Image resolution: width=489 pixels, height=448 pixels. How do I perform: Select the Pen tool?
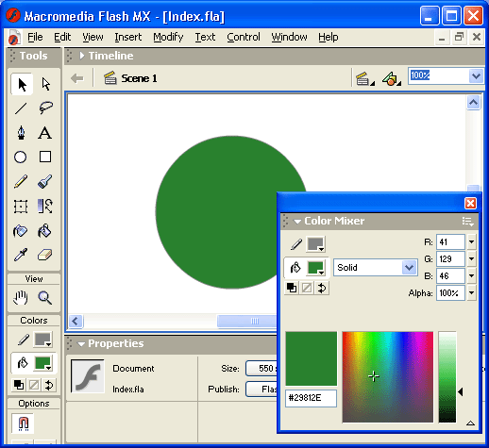(21, 133)
